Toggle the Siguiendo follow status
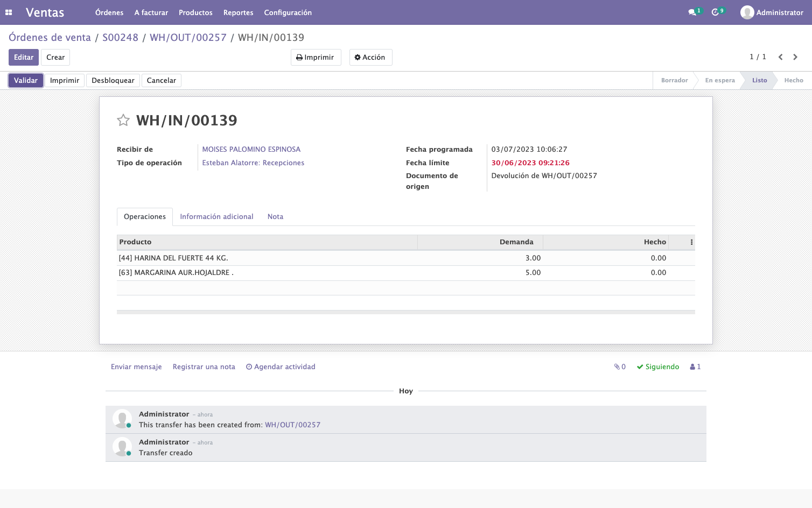 [x=658, y=367]
